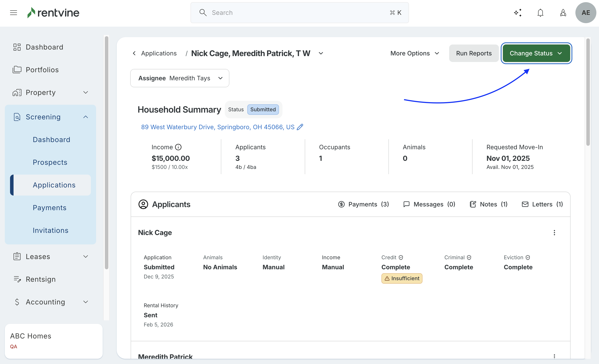Go to Prospects in Screening menu
Screen dimensions: 599x364
tap(50, 162)
